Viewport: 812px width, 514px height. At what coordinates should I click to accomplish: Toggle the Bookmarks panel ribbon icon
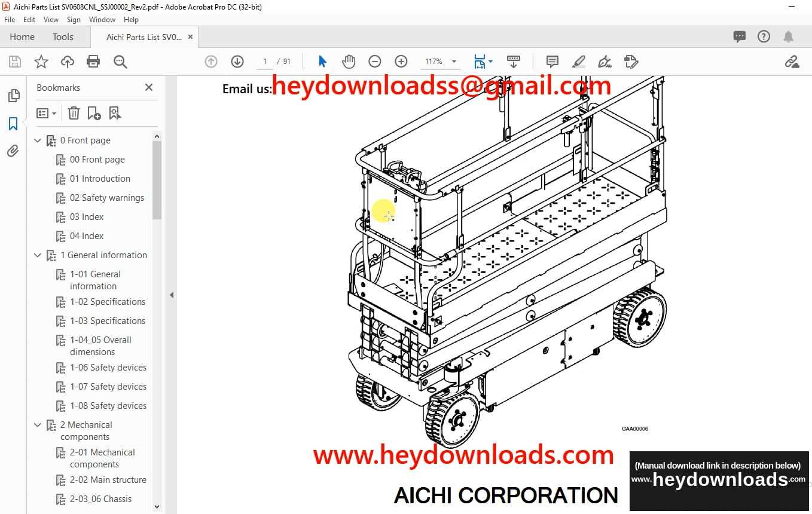13,124
